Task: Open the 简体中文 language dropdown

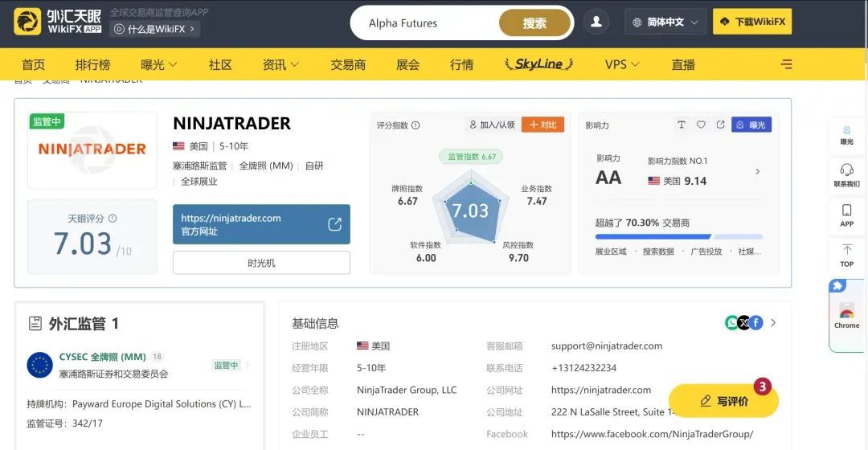Action: coord(665,22)
